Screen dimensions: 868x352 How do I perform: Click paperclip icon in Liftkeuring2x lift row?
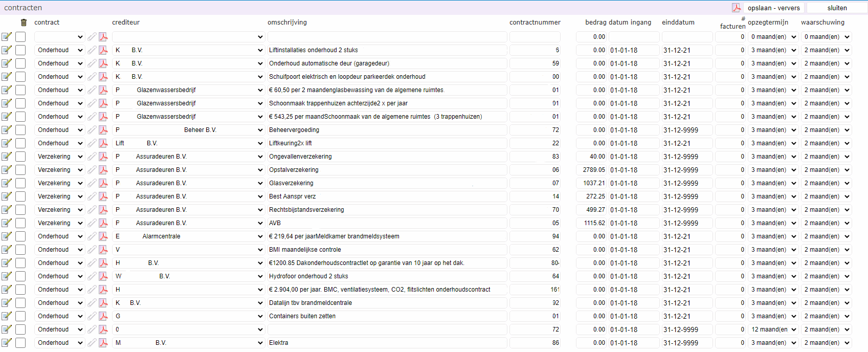[92, 143]
